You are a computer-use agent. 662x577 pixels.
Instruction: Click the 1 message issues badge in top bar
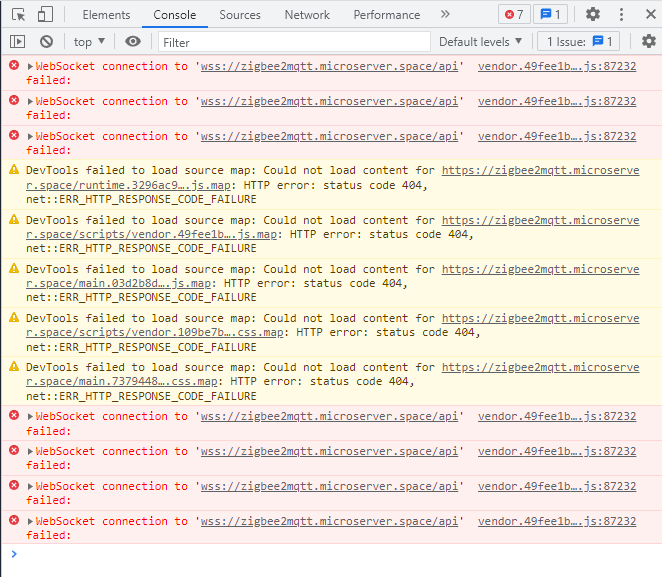click(550, 15)
